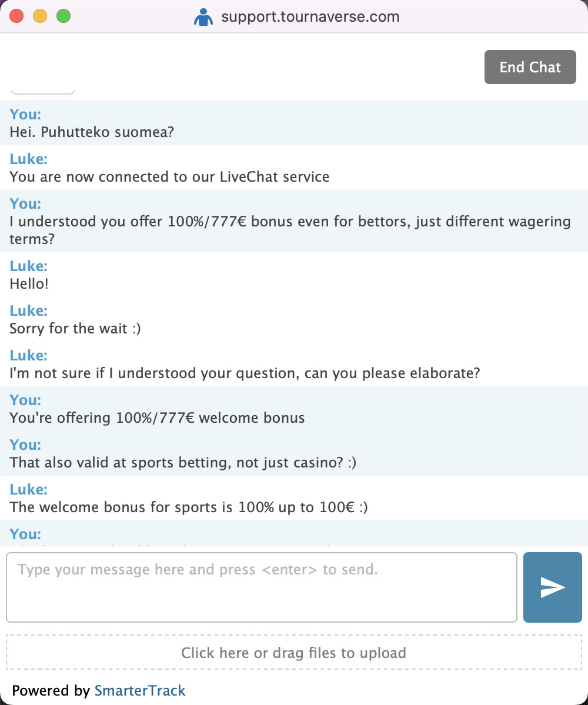Open the SmarterTrack link
The height and width of the screenshot is (705, 588).
pyautogui.click(x=140, y=690)
